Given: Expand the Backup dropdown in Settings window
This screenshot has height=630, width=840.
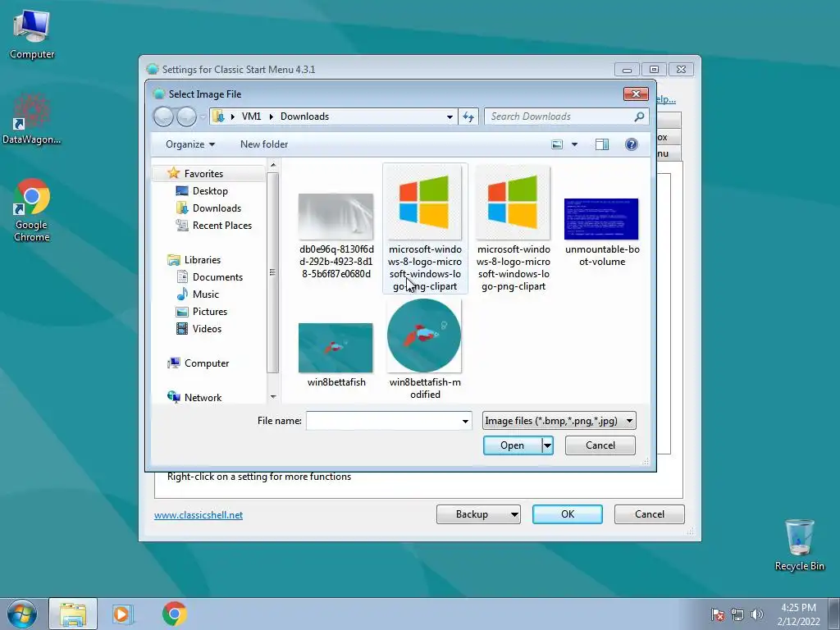Looking at the screenshot, I should pos(514,514).
